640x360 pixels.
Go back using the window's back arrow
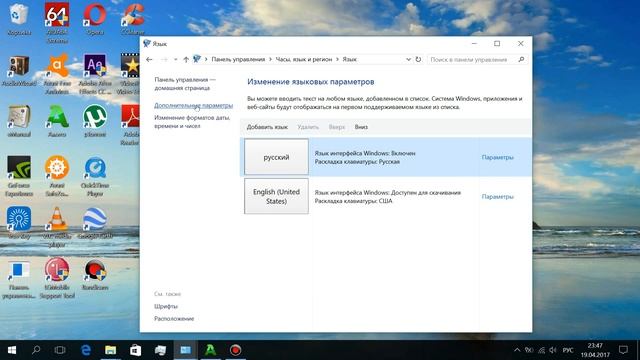click(x=149, y=60)
